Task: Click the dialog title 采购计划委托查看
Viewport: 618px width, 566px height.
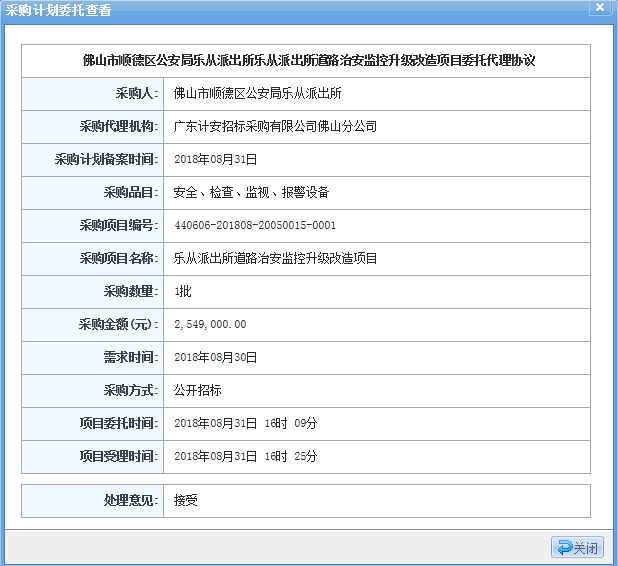Action: (x=58, y=10)
